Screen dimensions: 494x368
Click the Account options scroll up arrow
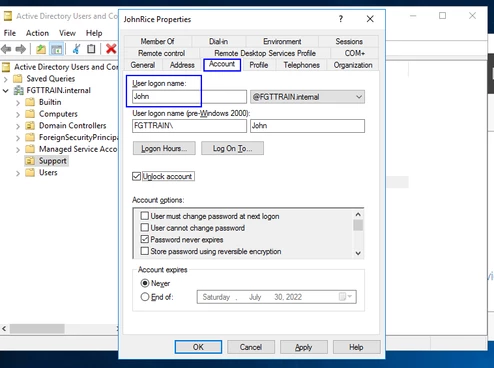coord(358,214)
